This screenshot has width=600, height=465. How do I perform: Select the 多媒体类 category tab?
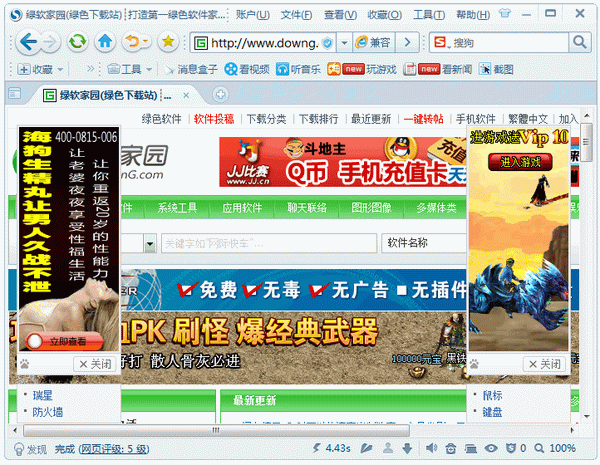pyautogui.click(x=436, y=208)
